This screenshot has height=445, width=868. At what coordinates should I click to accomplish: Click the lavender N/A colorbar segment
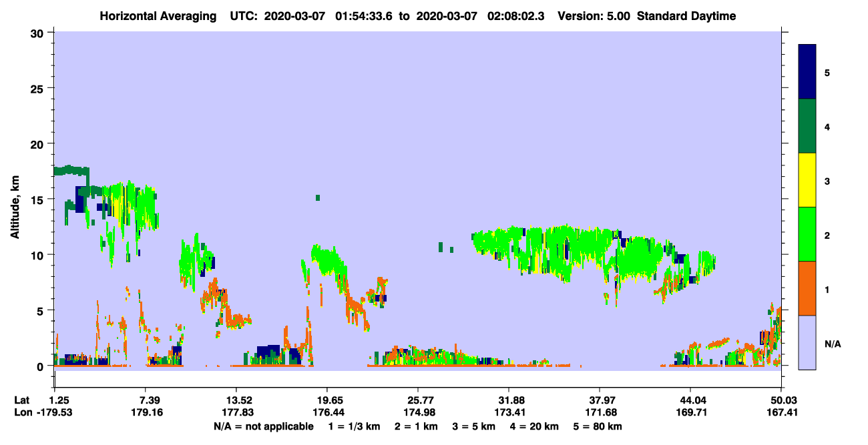tap(807, 342)
